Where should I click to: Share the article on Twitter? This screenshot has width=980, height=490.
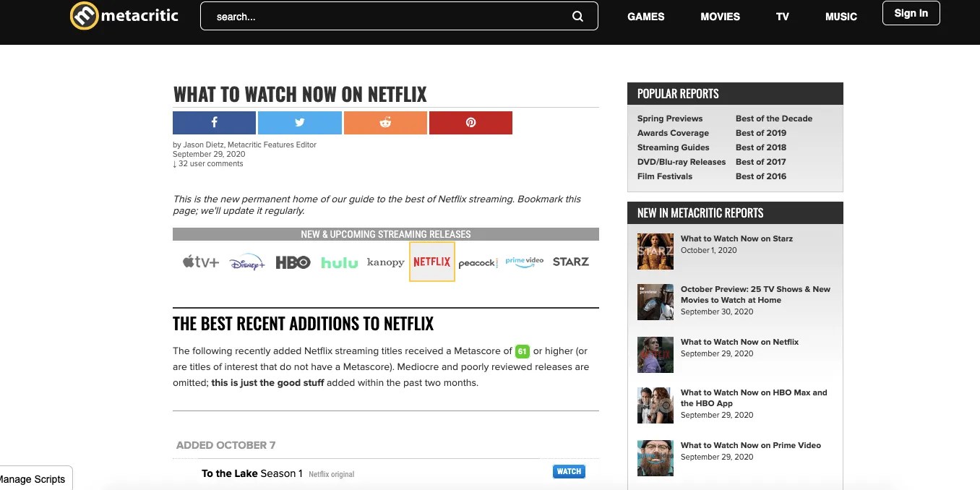pyautogui.click(x=299, y=123)
